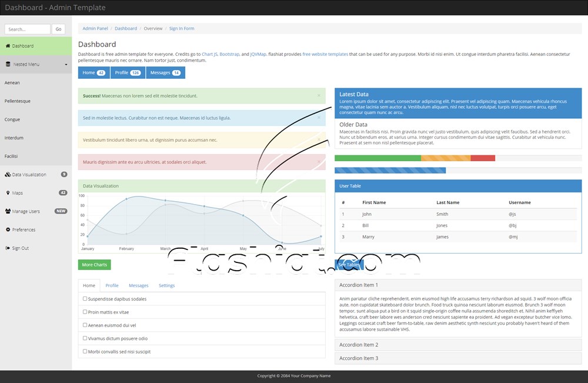Click the Latest Data list item
The image size is (588, 383).
point(458,103)
